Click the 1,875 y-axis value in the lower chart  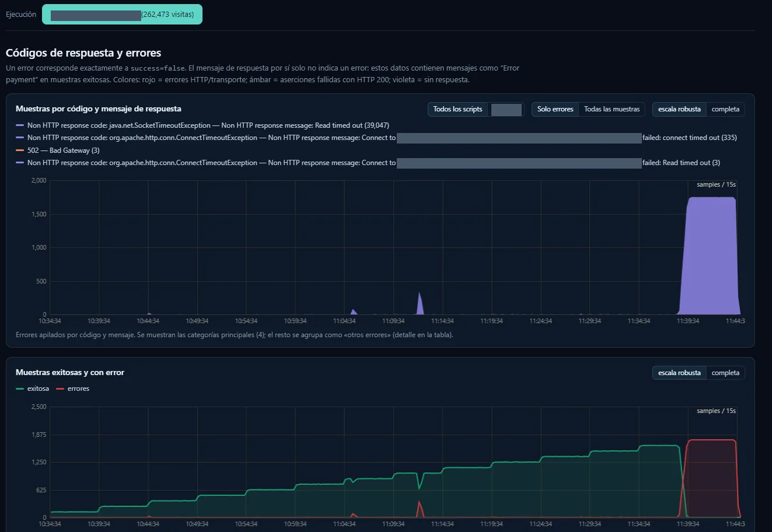39,435
